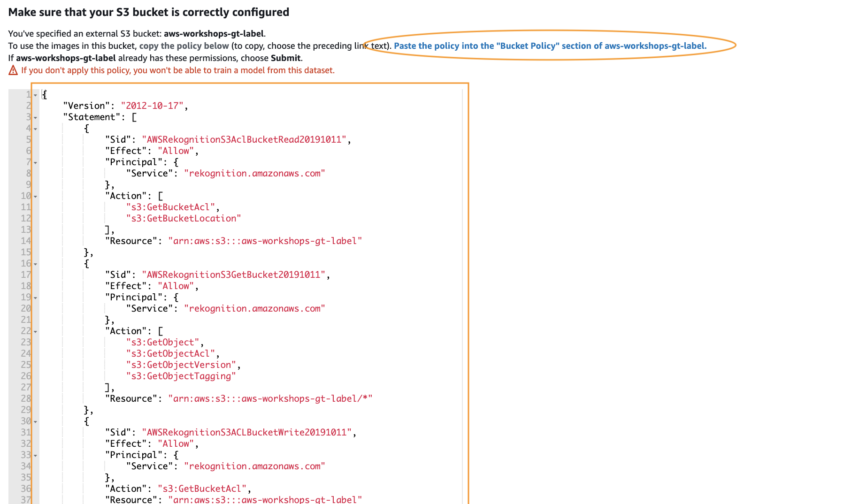Click the "Effect": "Allow" on line 6

pos(152,151)
